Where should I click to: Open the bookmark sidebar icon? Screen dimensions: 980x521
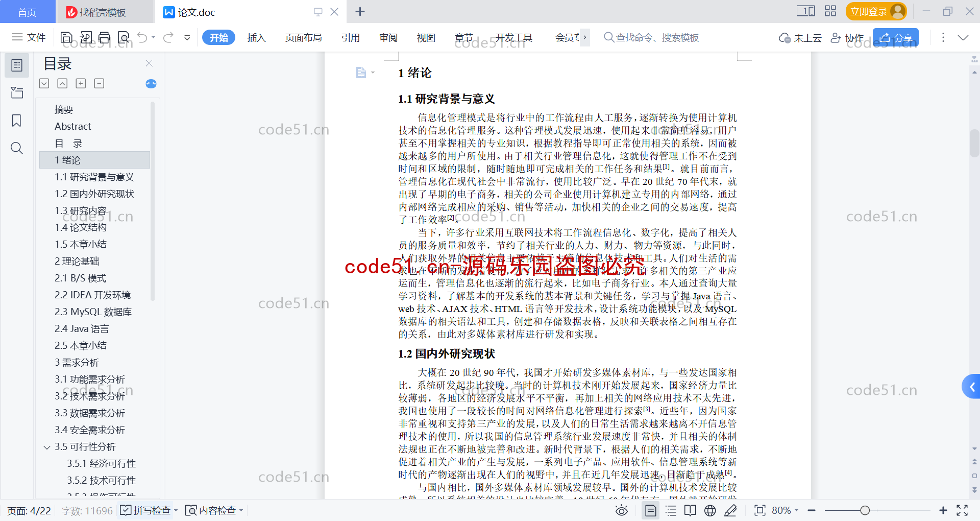tap(17, 121)
